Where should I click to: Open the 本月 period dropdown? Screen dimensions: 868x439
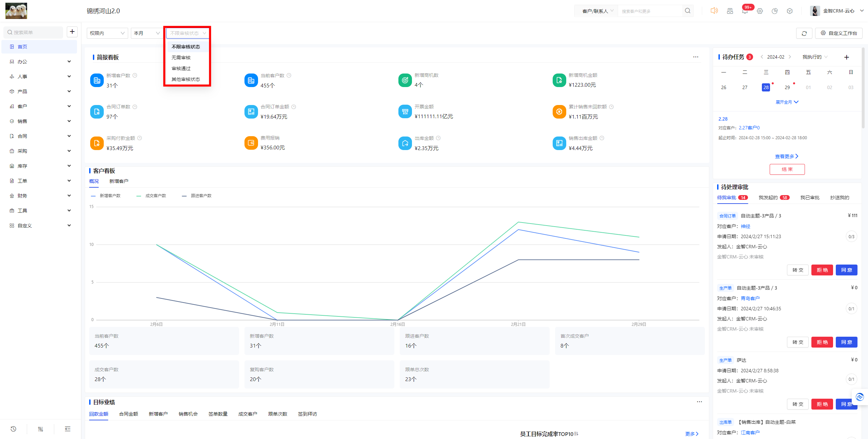pyautogui.click(x=147, y=33)
